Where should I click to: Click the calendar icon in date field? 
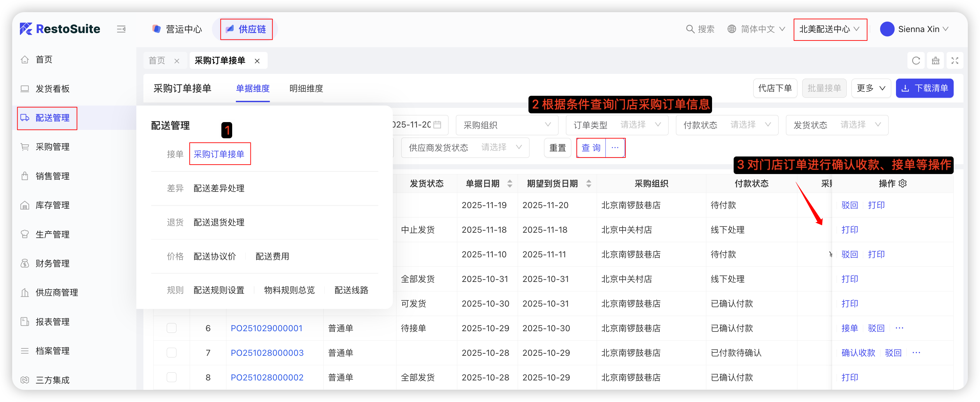click(437, 125)
